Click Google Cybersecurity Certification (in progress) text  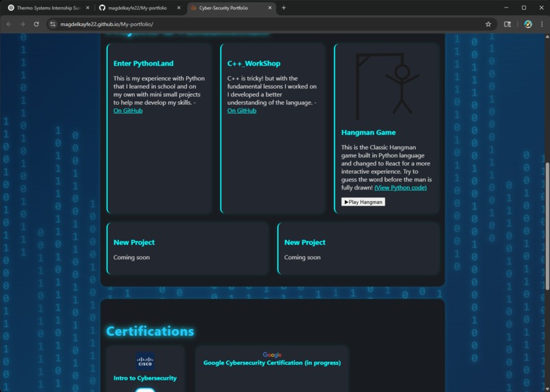coord(272,363)
